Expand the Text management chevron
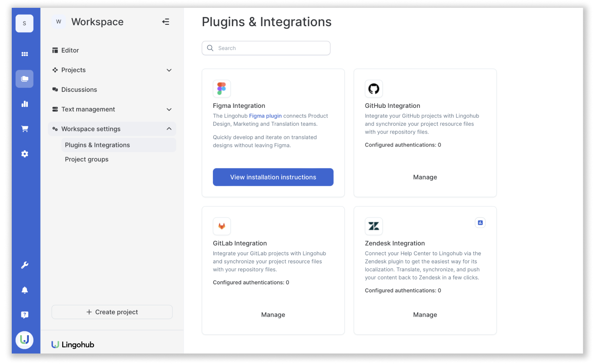This screenshot has height=364, width=595. pos(169,109)
